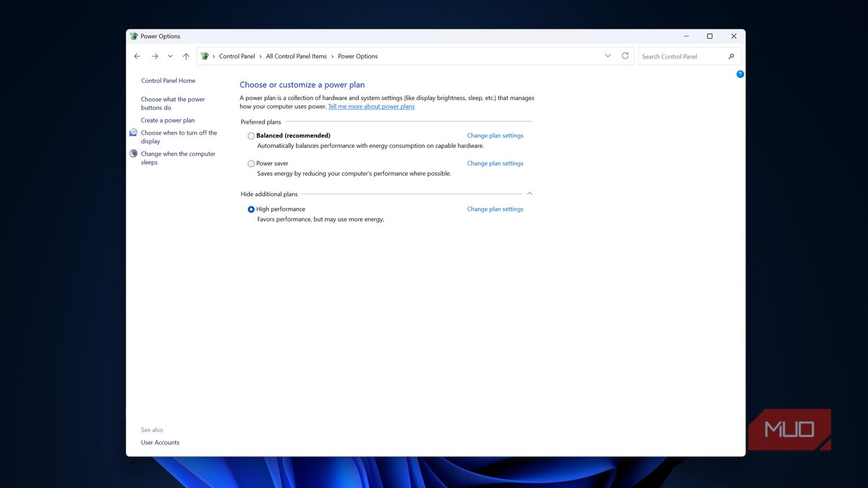This screenshot has height=488, width=868.
Task: Open Choose what the power buttons do
Action: point(173,103)
